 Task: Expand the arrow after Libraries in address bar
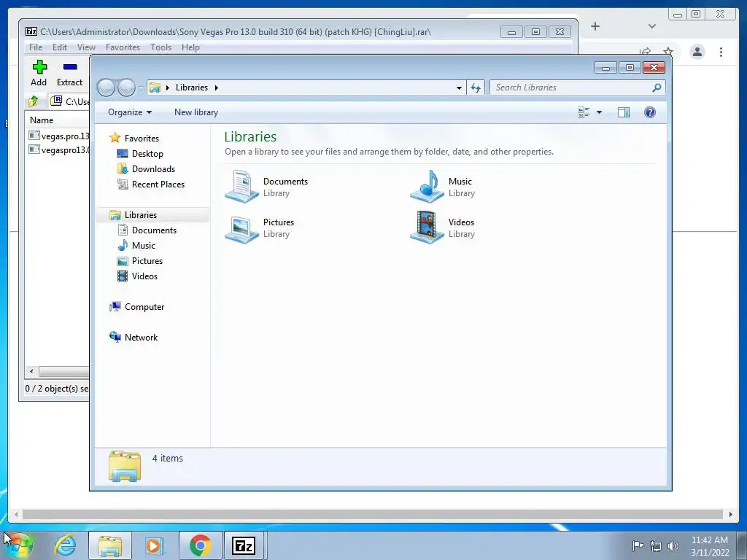pyautogui.click(x=216, y=87)
